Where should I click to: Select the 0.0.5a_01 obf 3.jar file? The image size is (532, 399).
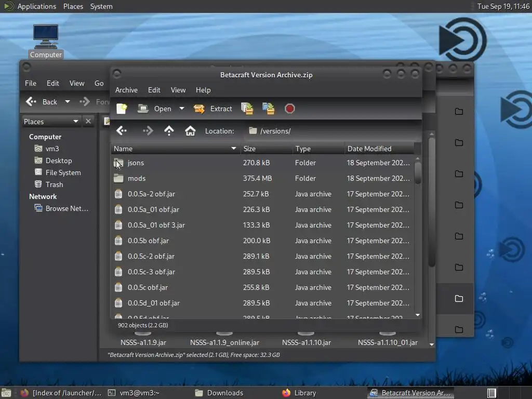262,225
